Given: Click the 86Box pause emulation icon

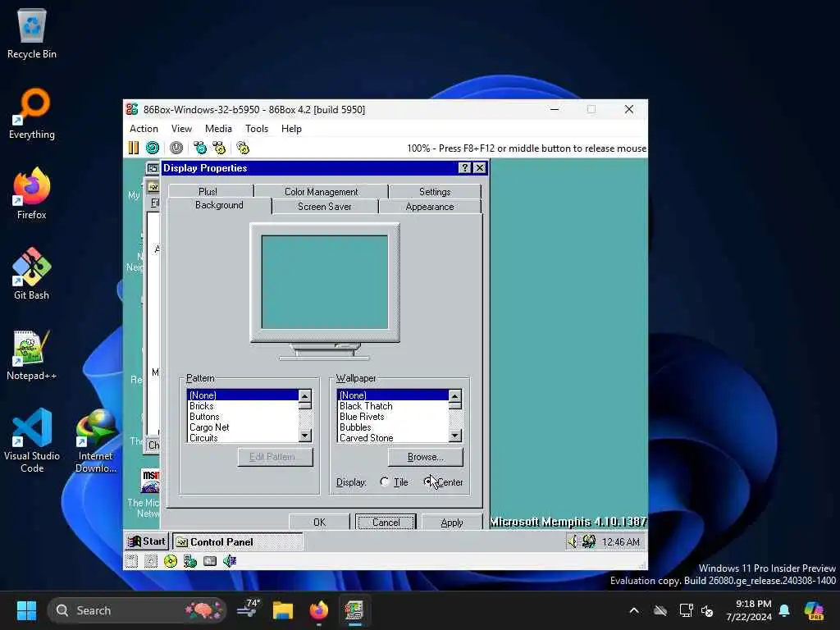Looking at the screenshot, I should [x=134, y=148].
